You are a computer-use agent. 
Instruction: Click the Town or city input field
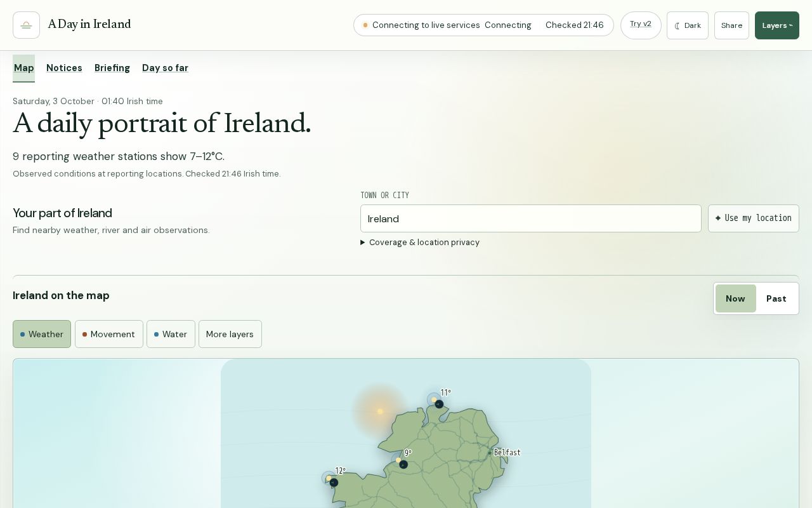point(531,218)
